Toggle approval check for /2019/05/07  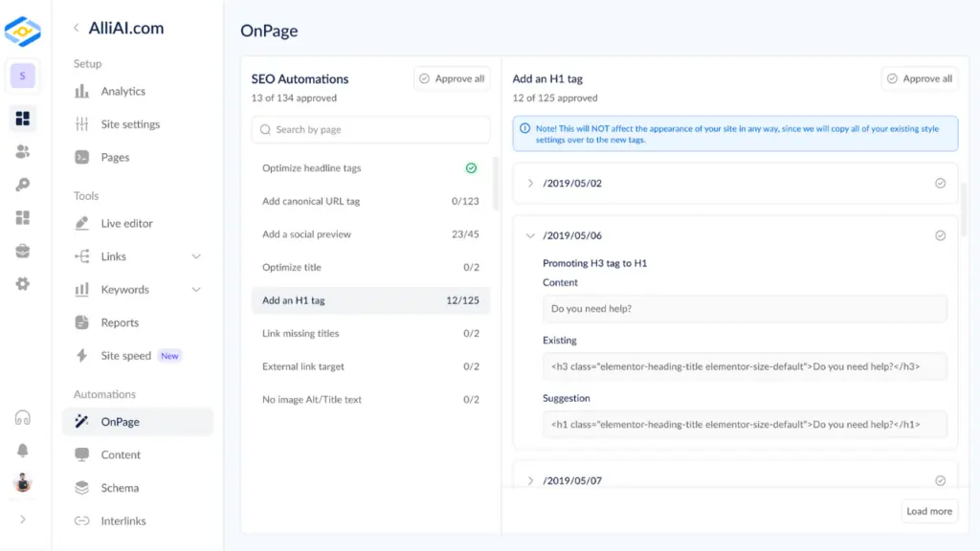(x=940, y=480)
